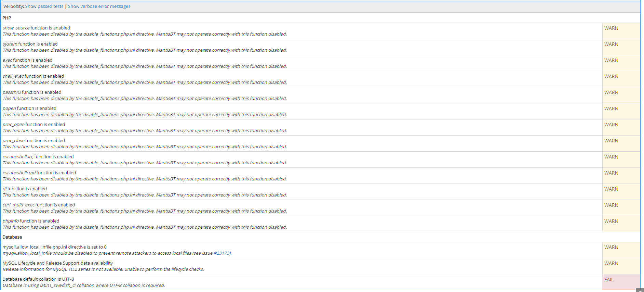Click the passthru function check title
This screenshot has width=644, height=292.
tap(32, 92)
